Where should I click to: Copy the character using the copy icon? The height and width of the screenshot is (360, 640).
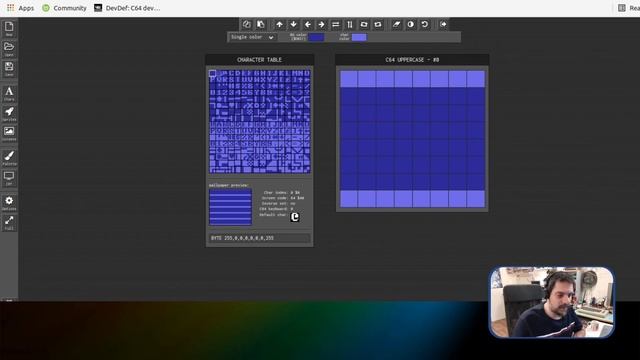[247, 24]
